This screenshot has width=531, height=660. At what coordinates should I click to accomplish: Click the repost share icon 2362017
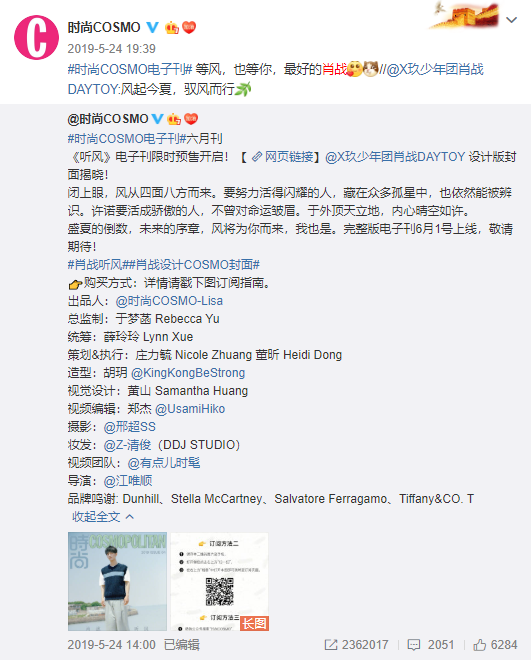331,645
